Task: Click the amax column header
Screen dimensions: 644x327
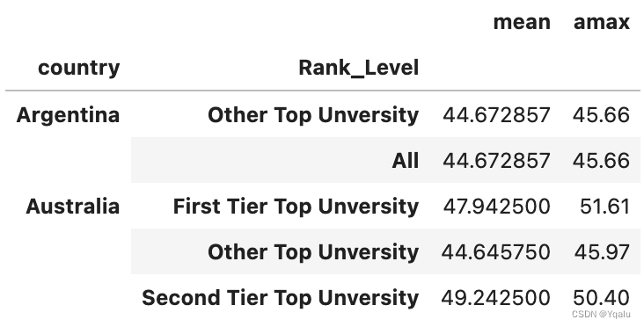Action: [x=602, y=22]
